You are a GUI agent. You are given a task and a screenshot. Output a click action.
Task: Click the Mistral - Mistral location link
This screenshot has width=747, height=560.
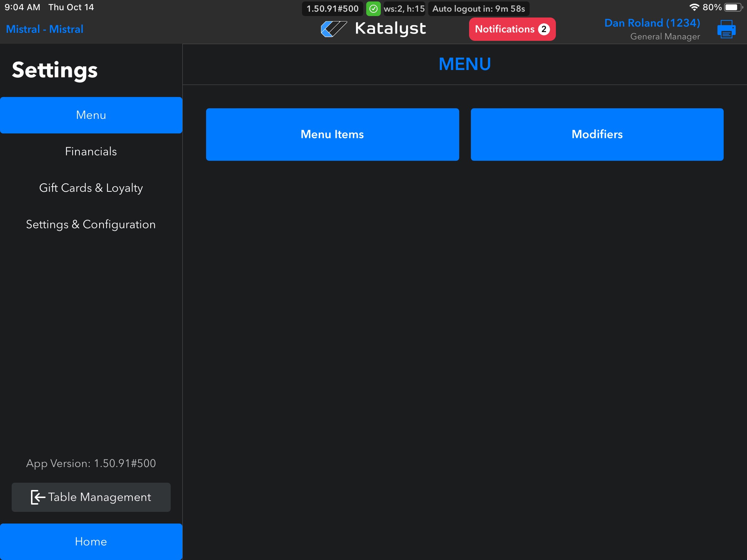click(44, 29)
